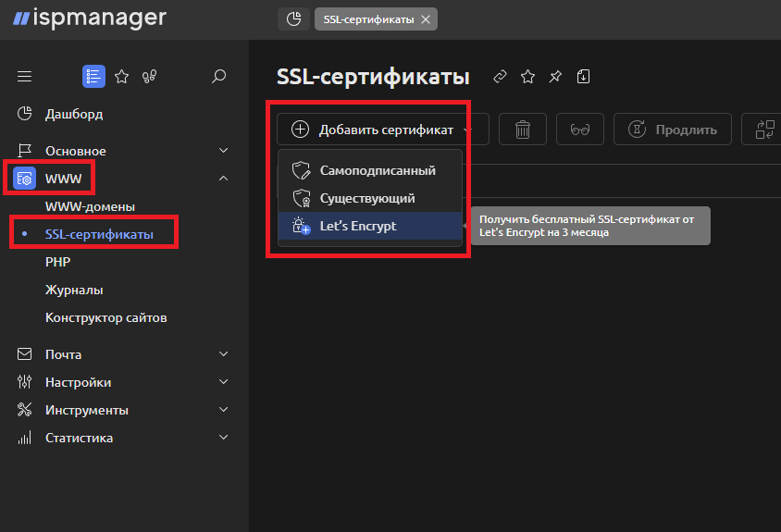Choose Существующий certificate option
Screen dimensions: 781x532
coord(370,198)
